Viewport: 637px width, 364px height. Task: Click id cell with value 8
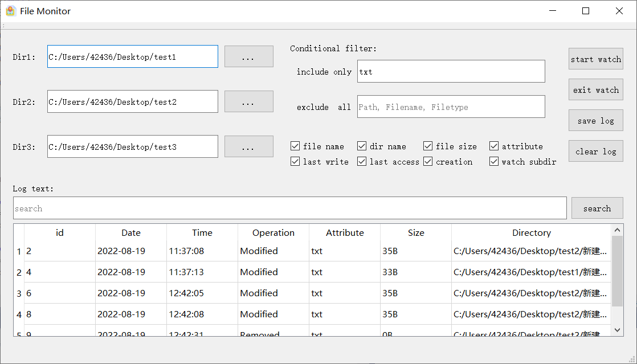click(60, 314)
